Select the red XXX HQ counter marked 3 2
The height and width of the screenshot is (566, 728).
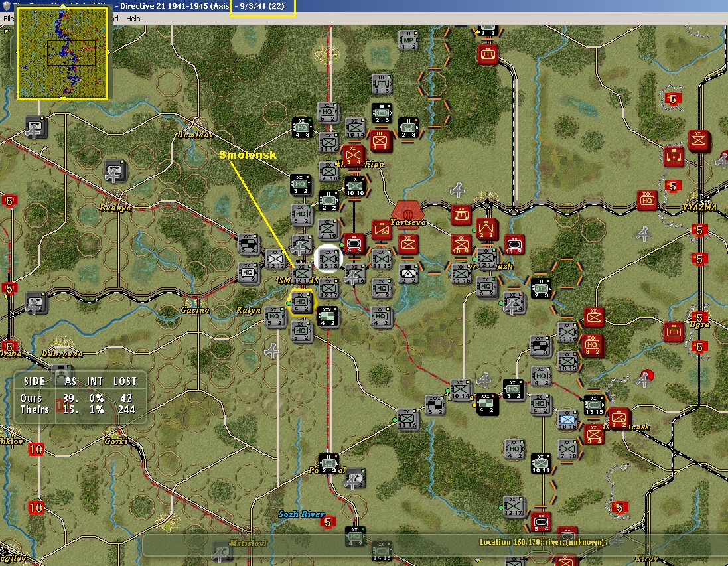[x=593, y=345]
